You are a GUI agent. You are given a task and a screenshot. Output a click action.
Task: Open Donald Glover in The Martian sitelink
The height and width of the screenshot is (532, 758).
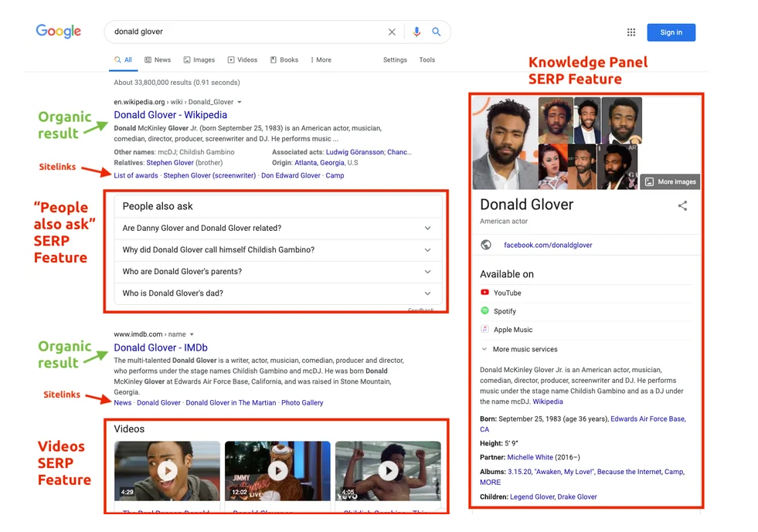point(230,402)
